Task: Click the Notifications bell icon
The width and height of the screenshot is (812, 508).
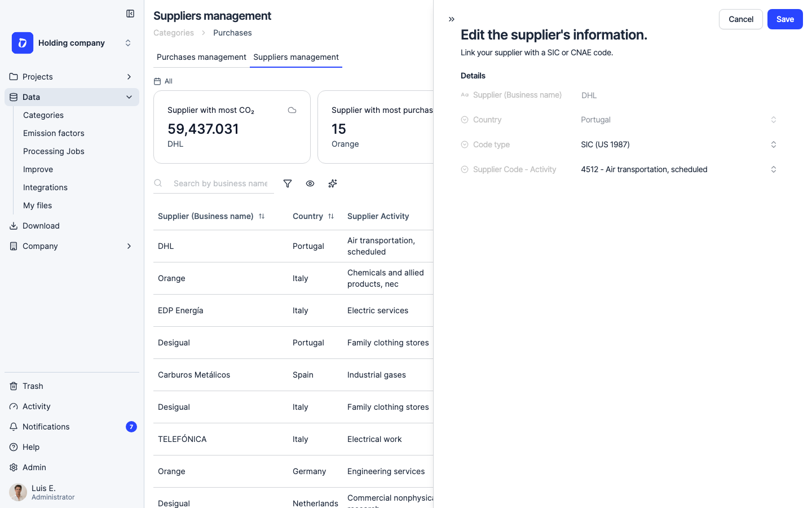Action: pos(14,427)
